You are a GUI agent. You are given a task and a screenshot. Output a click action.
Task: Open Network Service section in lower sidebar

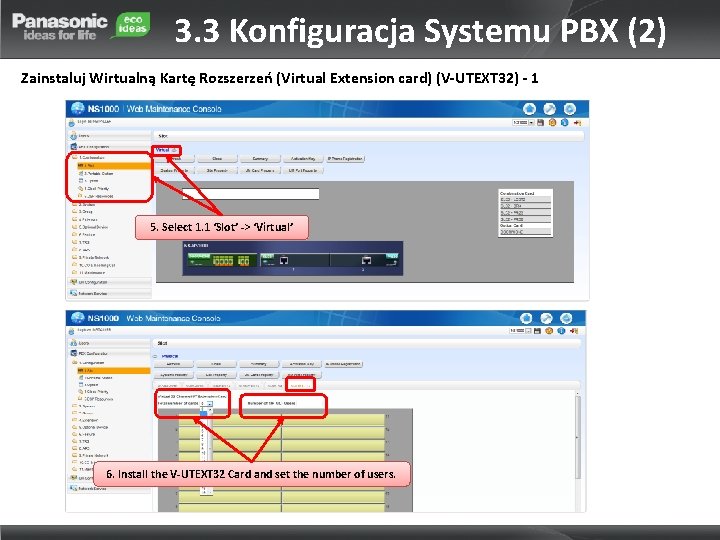(109, 489)
